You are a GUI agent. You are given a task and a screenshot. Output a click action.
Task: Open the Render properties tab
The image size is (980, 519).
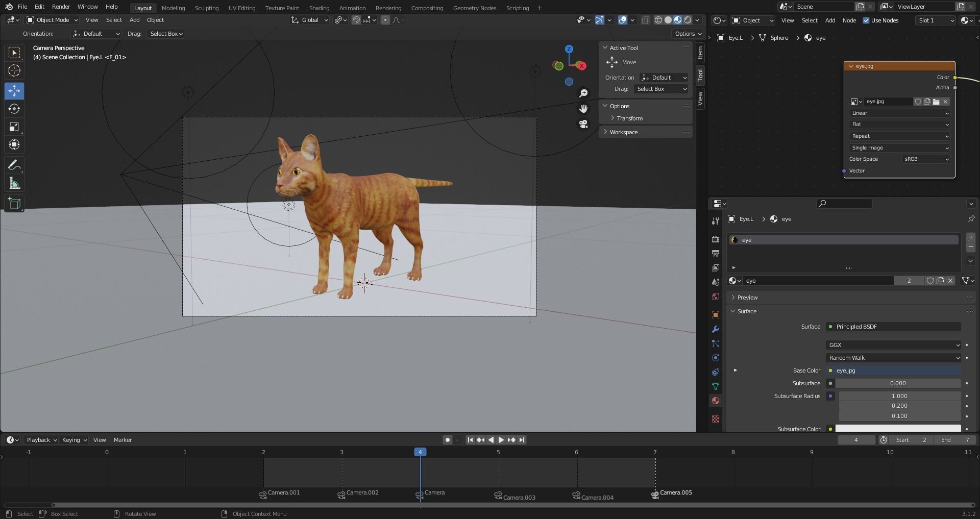click(716, 239)
